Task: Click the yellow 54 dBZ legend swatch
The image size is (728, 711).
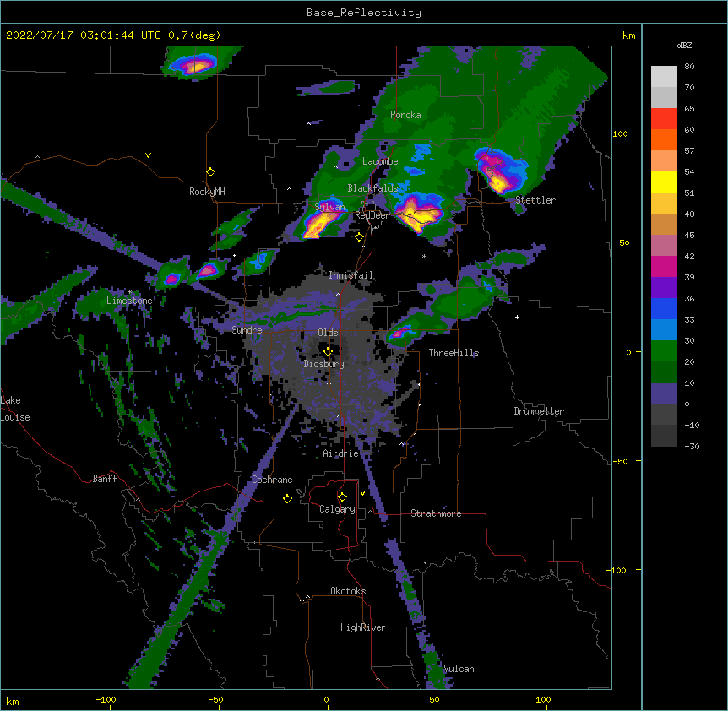Action: 664,182
